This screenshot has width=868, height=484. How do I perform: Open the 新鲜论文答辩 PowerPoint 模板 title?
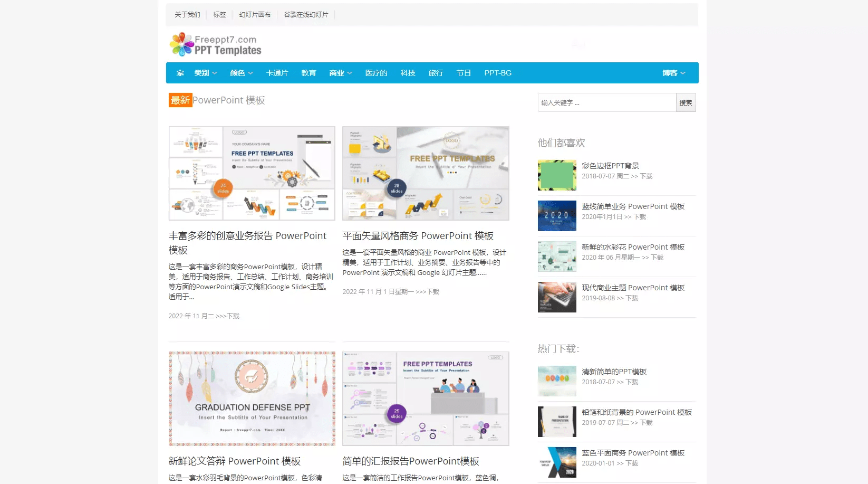point(235,461)
